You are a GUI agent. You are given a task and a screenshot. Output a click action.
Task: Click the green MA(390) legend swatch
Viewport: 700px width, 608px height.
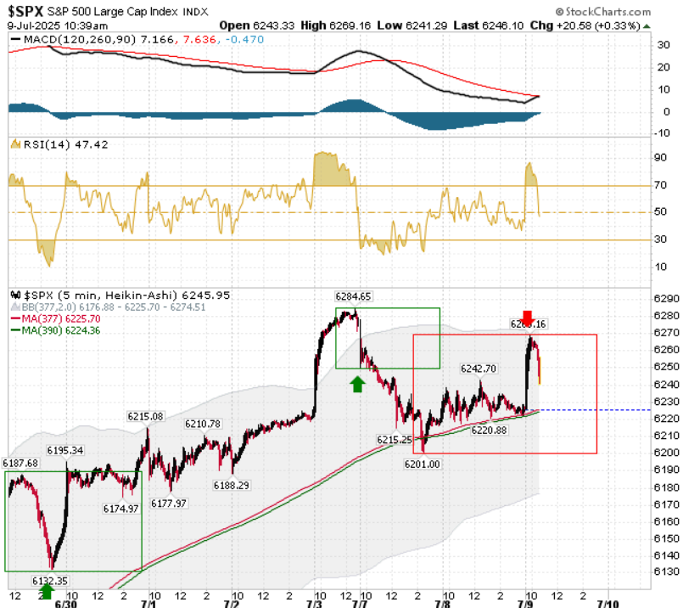pos(15,330)
